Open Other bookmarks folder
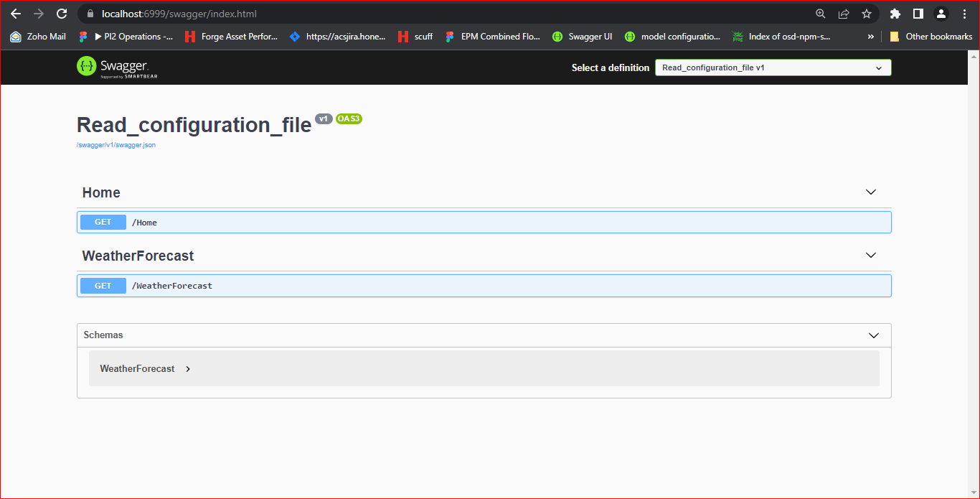The width and height of the screenshot is (980, 499). [x=930, y=36]
